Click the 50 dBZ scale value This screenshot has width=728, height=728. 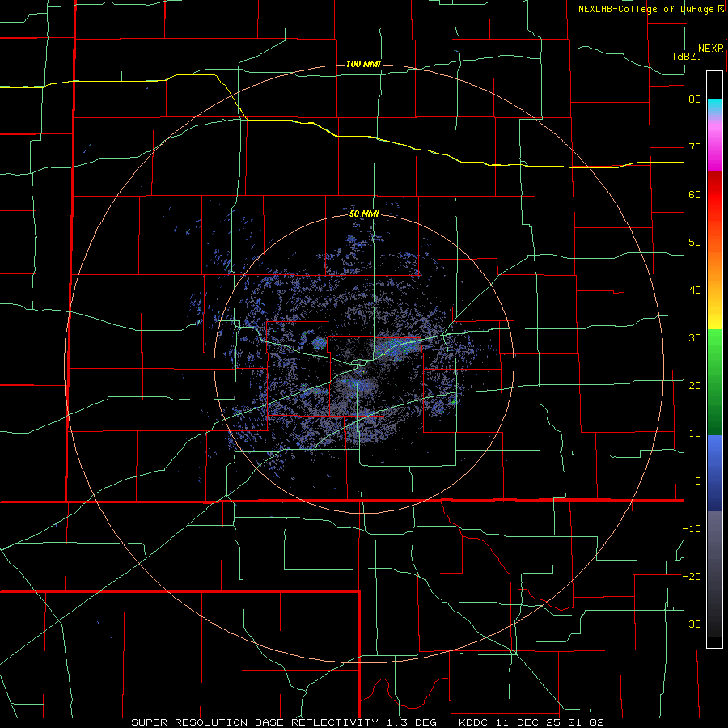(695, 243)
